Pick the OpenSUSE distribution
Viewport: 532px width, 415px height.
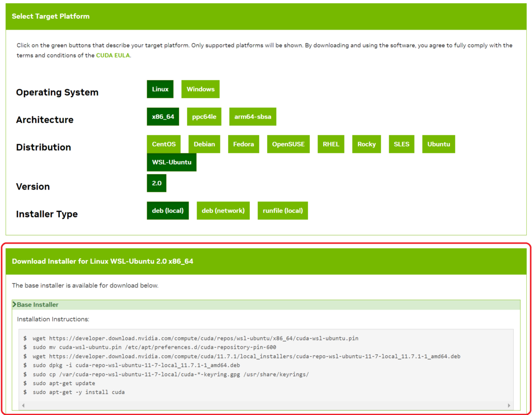[x=288, y=144]
